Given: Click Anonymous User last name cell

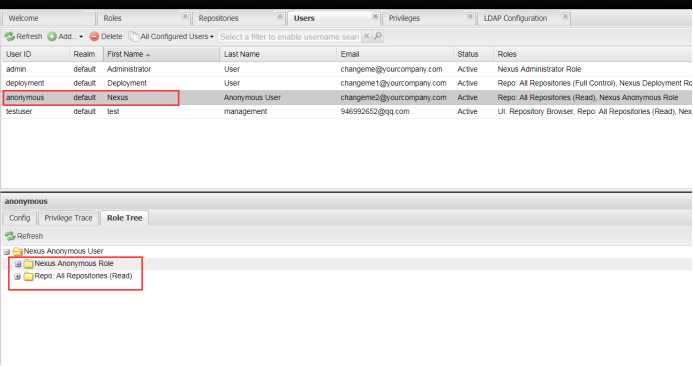Looking at the screenshot, I should click(x=252, y=97).
